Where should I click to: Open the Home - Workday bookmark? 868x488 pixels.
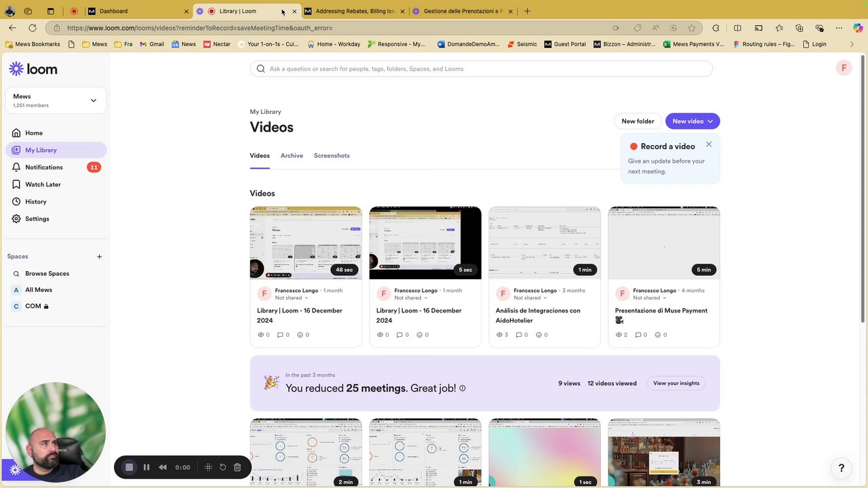click(x=334, y=44)
